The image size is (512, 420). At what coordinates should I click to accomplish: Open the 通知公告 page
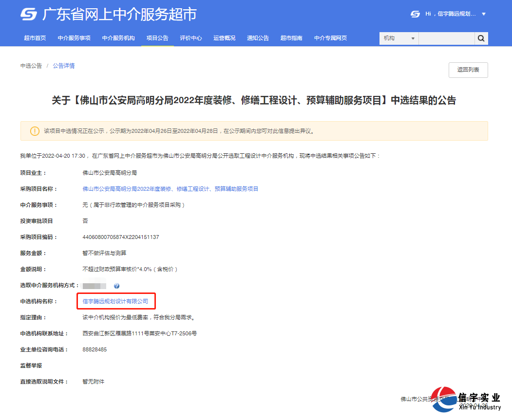[x=257, y=37]
